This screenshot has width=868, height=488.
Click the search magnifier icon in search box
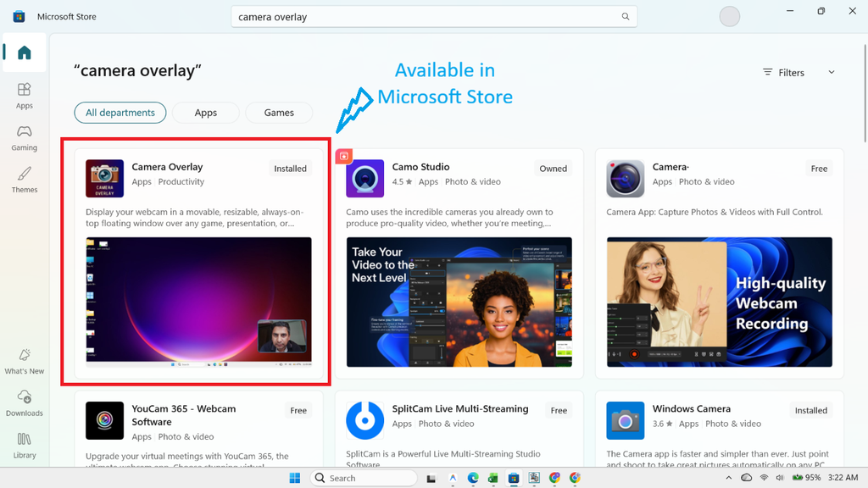point(625,17)
